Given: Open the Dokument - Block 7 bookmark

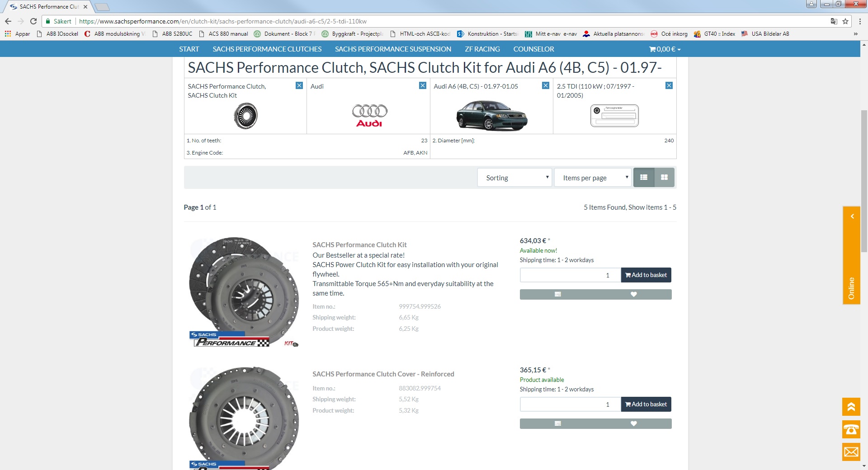Looking at the screenshot, I should 285,34.
